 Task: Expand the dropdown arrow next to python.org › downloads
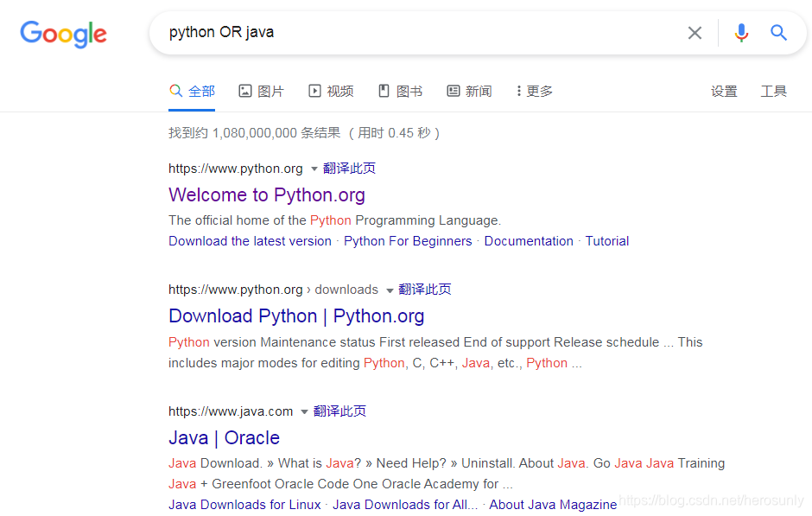click(390, 290)
